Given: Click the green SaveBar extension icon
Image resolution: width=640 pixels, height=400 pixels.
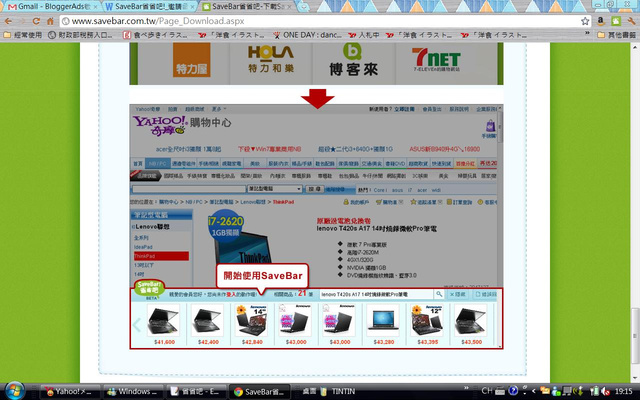Looking at the screenshot, I should (x=616, y=21).
